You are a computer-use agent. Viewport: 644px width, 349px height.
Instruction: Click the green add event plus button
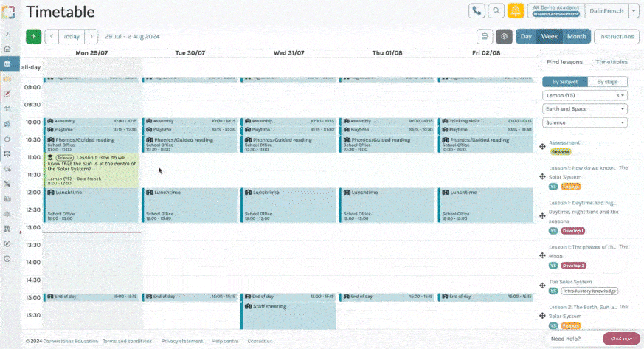[x=33, y=36]
